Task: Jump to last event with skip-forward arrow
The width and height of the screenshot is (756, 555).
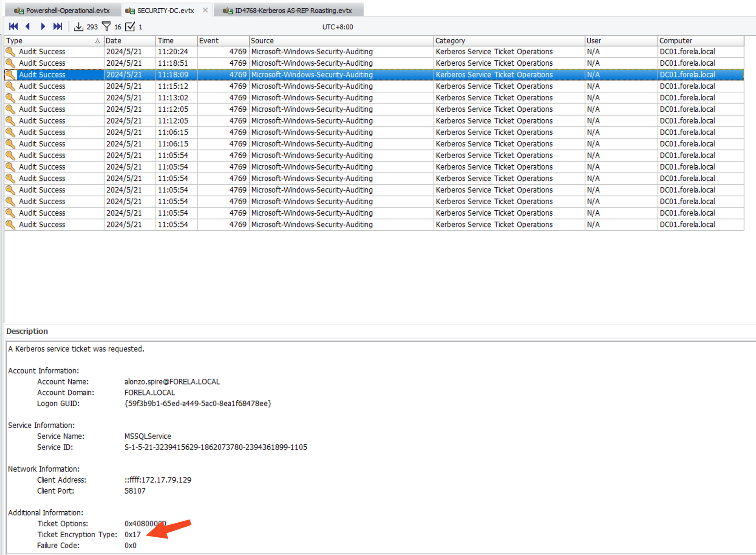Action: click(x=57, y=27)
